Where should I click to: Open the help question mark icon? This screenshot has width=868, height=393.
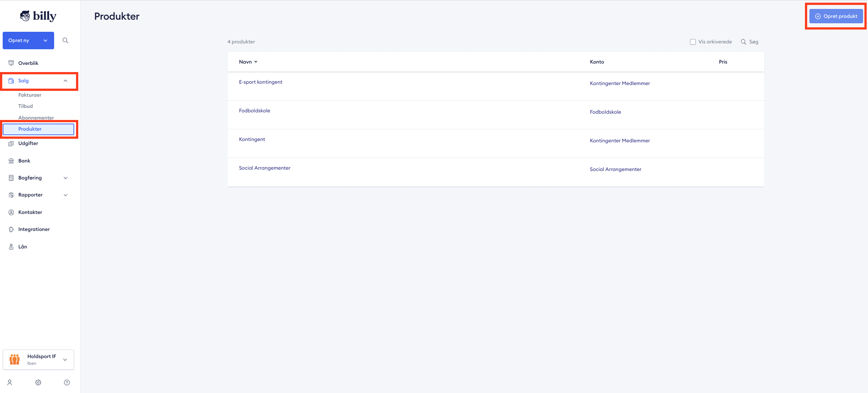67,383
